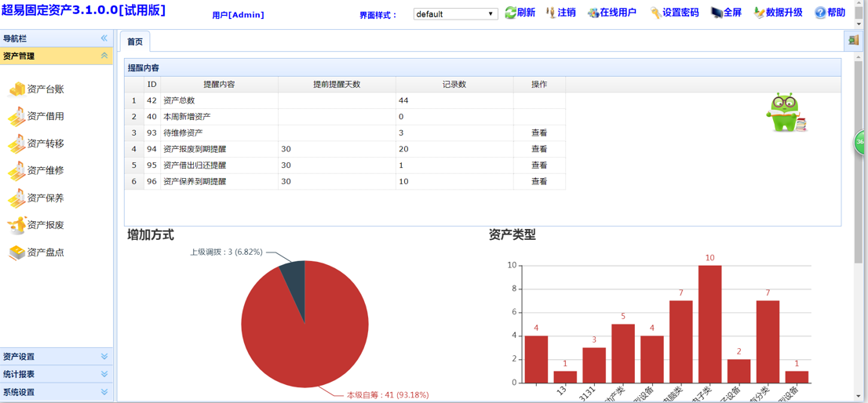
Task: Click the icon at the tab bar's right end
Action: (853, 41)
